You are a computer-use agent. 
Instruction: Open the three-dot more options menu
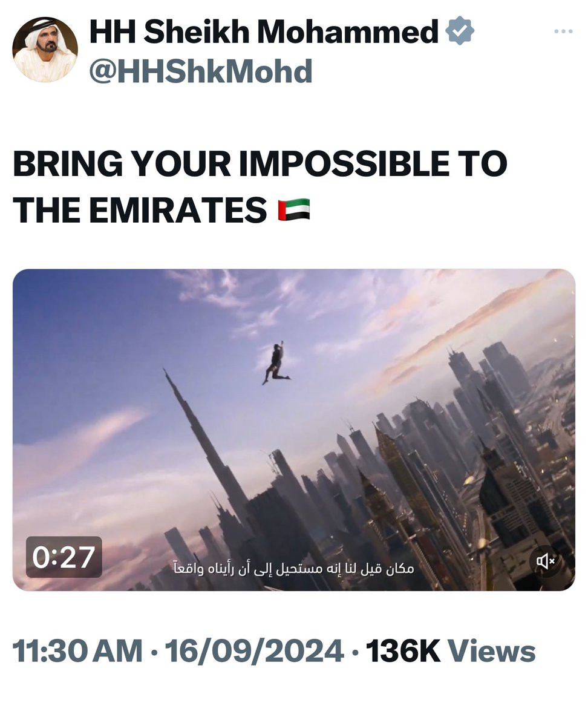click(x=563, y=31)
